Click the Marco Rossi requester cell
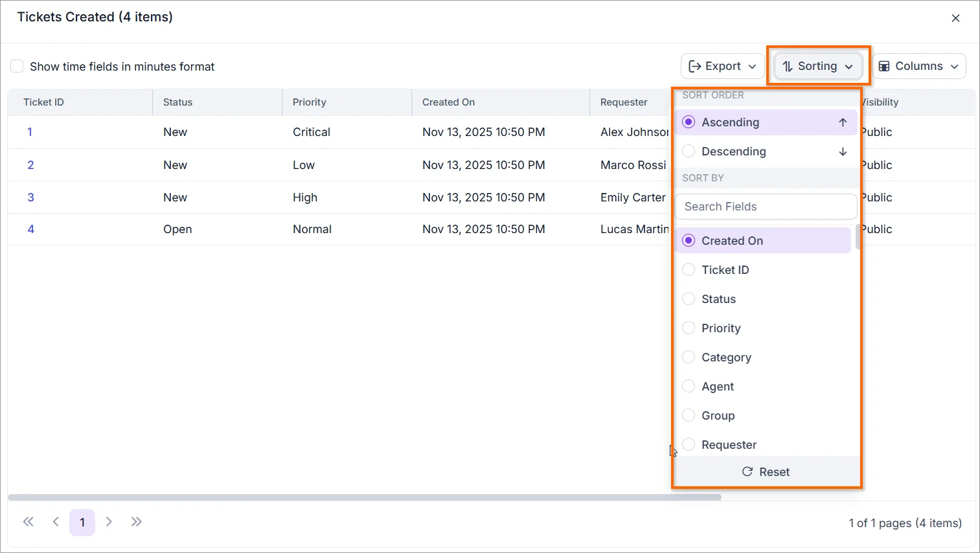Screen dimensions: 980x553 click(633, 165)
